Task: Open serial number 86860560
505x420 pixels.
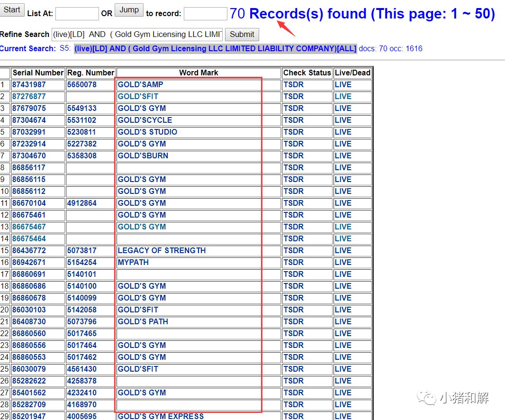Action: click(29, 334)
